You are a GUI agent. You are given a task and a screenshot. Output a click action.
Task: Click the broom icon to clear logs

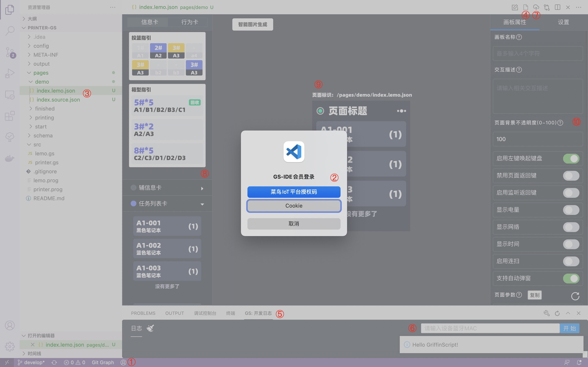[x=150, y=328]
